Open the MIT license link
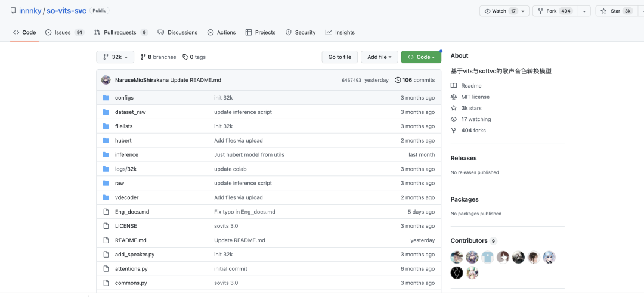644x297 pixels. coord(475,97)
